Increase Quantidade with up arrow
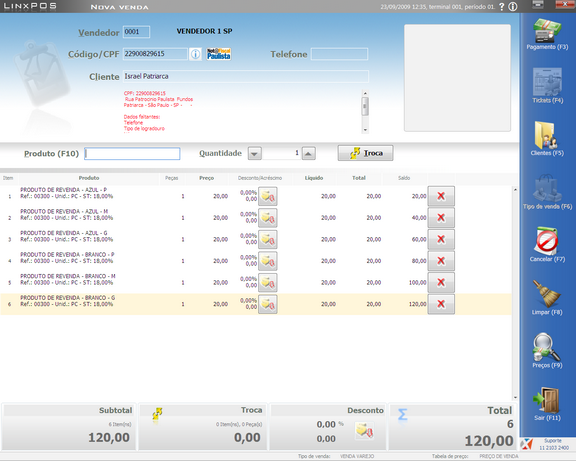 click(309, 154)
